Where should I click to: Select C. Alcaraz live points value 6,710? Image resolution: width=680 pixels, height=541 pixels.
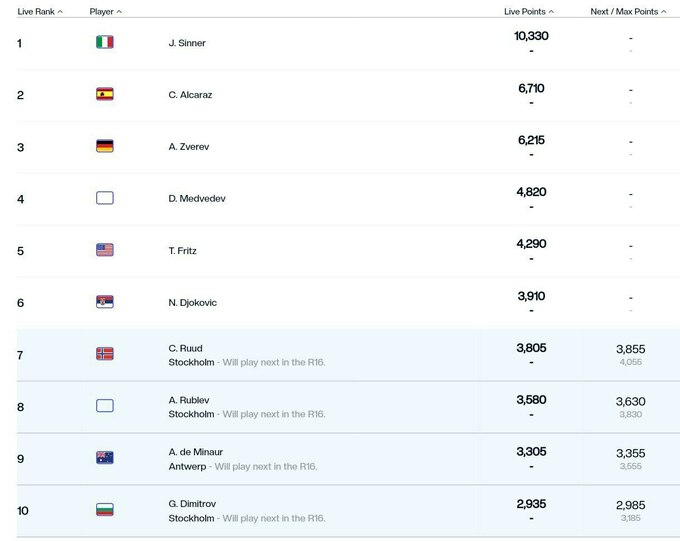531,89
